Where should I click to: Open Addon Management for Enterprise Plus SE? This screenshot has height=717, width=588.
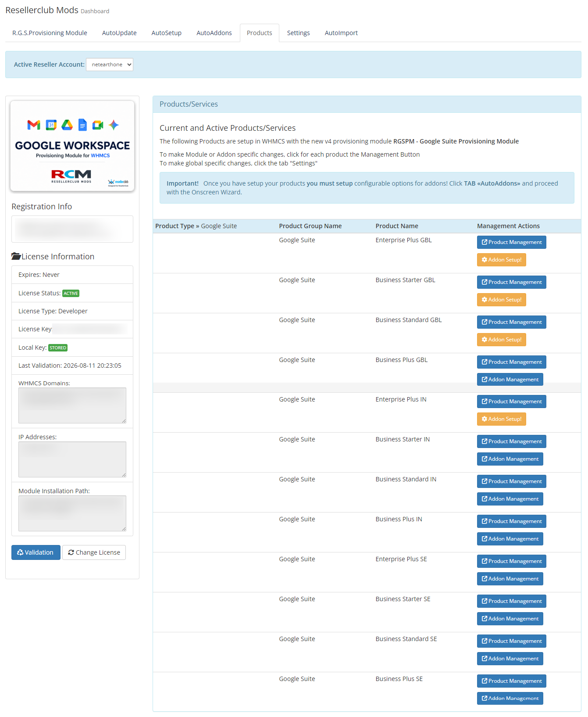coord(510,579)
